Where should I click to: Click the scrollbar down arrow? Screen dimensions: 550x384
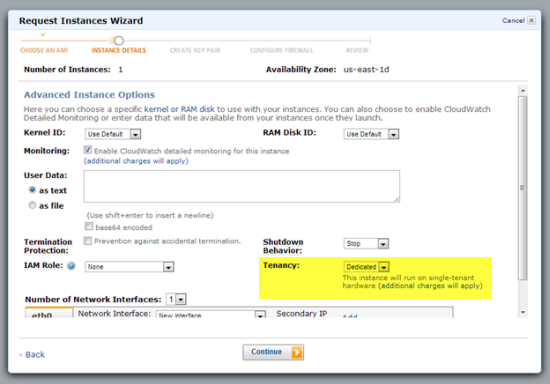(x=523, y=312)
